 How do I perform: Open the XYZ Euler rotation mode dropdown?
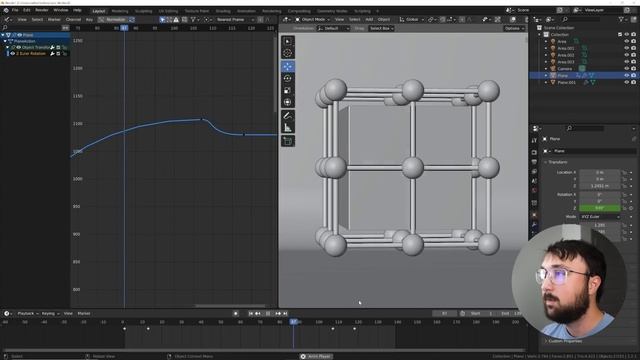pos(600,217)
